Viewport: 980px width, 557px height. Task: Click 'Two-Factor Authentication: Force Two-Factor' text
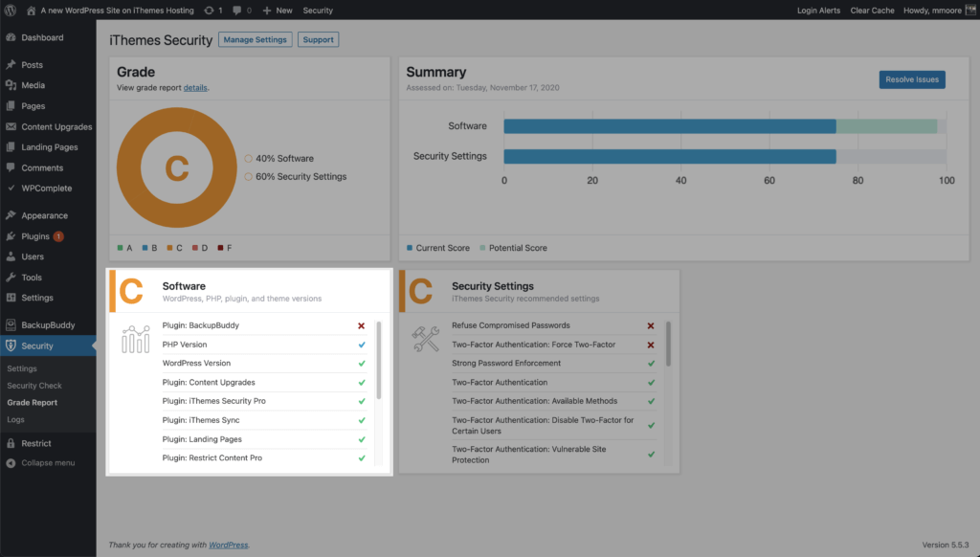pyautogui.click(x=534, y=345)
